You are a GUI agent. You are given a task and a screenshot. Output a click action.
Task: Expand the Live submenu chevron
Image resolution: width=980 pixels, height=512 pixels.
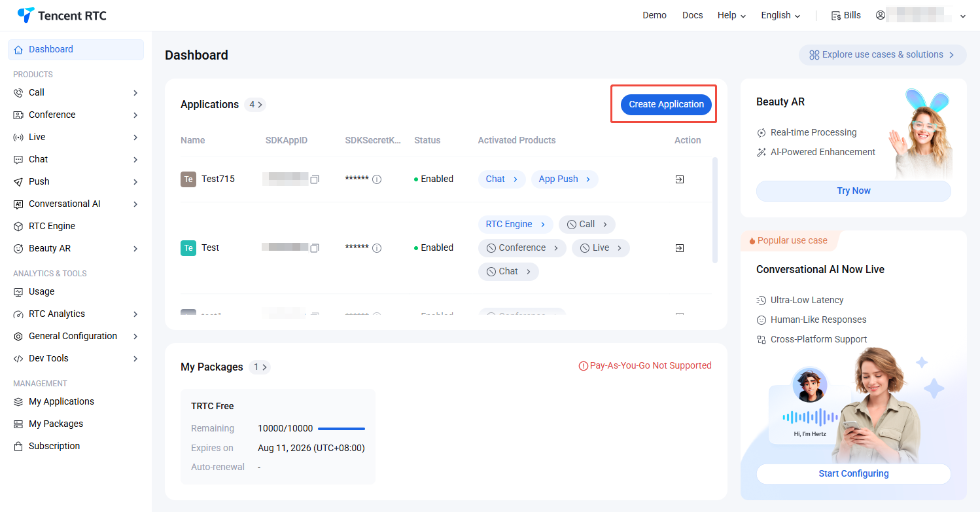135,137
